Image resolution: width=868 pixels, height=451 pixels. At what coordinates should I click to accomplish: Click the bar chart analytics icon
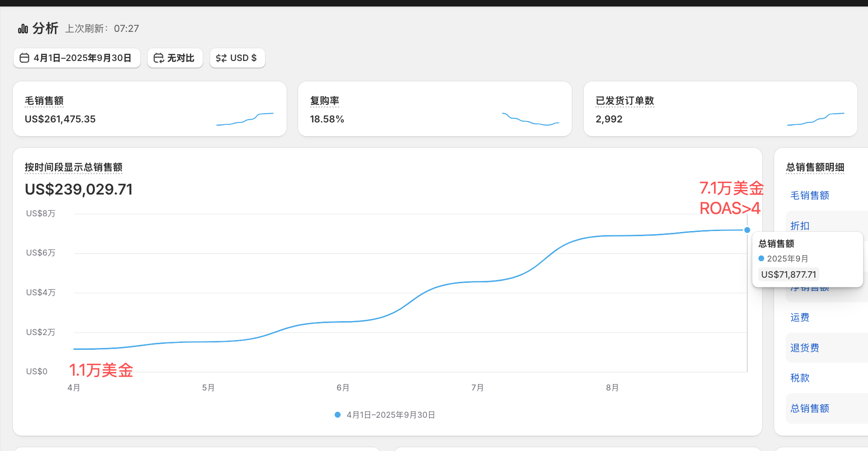pyautogui.click(x=22, y=28)
